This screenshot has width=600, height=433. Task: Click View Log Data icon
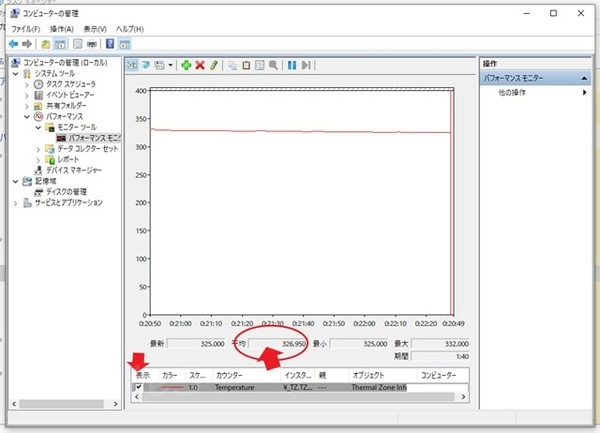[146, 65]
